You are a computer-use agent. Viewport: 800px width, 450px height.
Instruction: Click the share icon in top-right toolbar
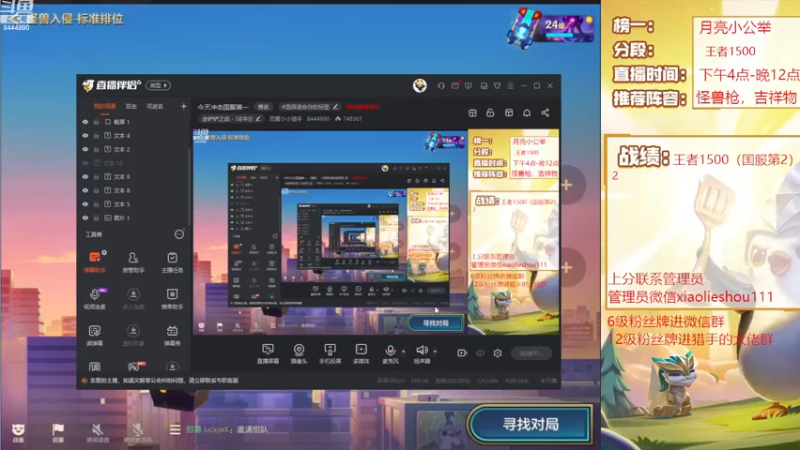click(x=545, y=113)
